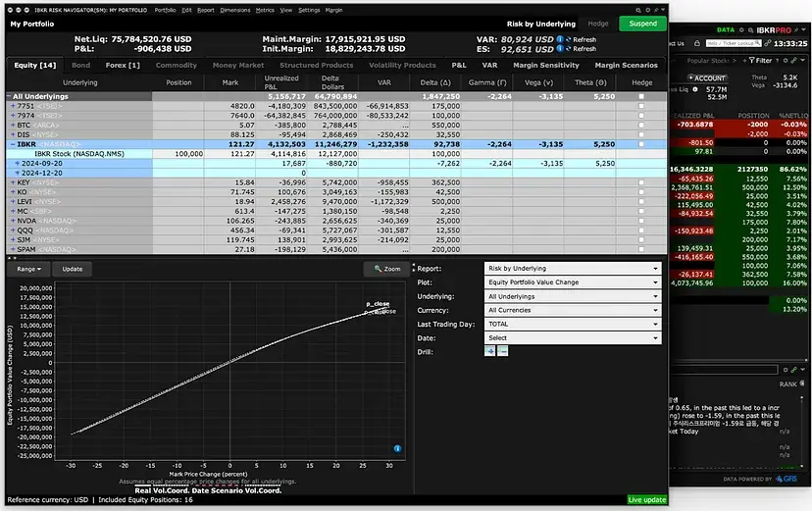Screen dimensions: 812x511
Task: Click the Drill plus icon
Action: [x=490, y=351]
